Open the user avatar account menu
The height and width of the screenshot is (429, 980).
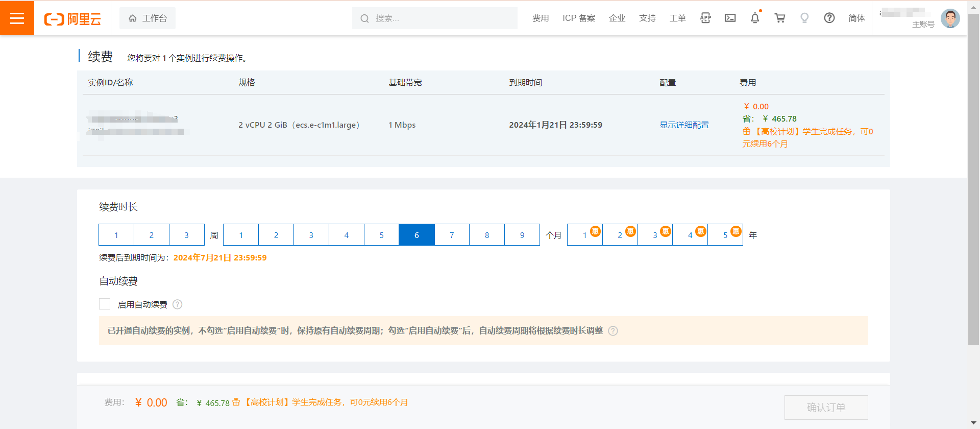tap(950, 18)
